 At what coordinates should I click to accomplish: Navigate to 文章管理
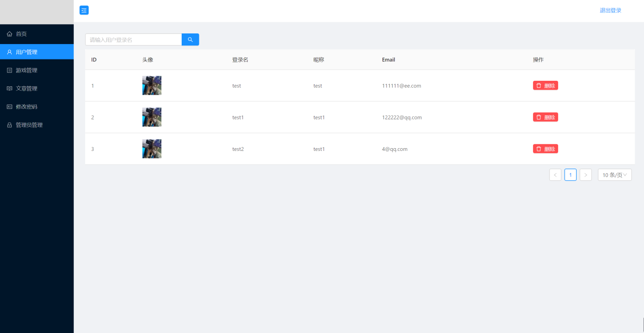click(x=37, y=88)
